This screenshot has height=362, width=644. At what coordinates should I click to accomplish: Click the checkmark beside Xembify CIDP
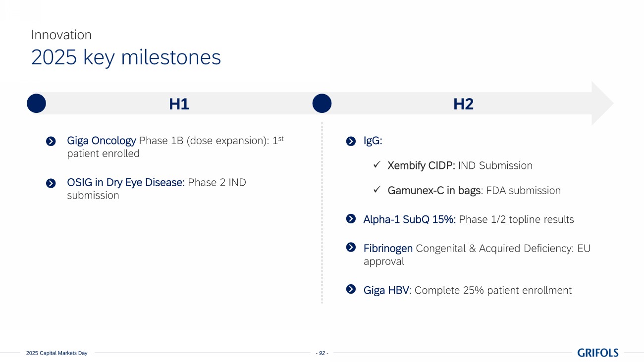point(376,164)
